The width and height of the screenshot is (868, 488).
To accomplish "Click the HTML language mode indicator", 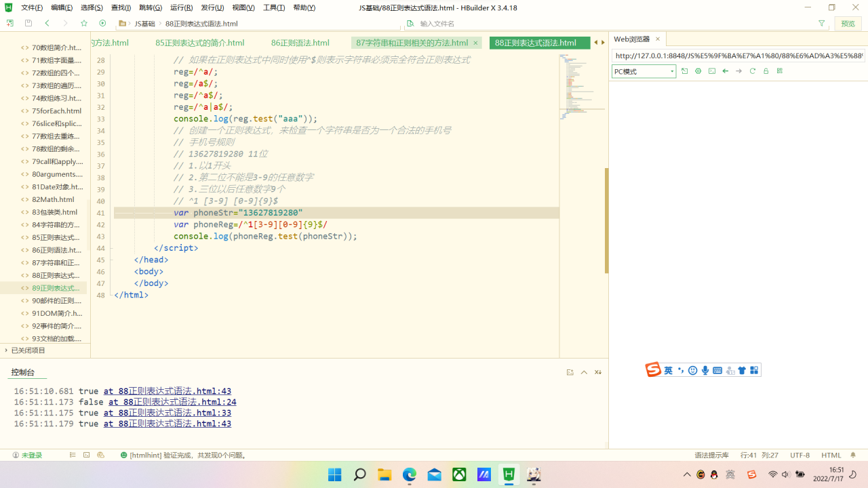I will (831, 455).
